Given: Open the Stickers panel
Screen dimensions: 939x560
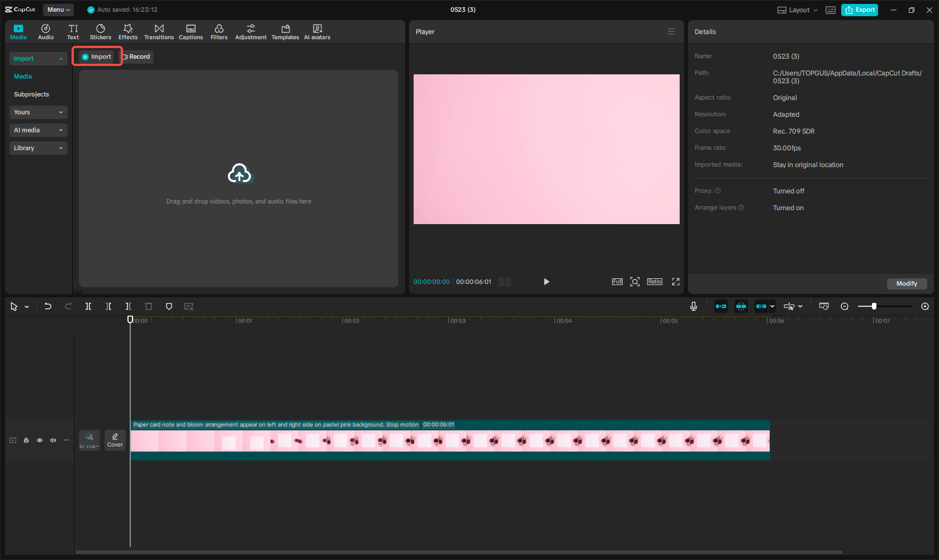Looking at the screenshot, I should (101, 31).
